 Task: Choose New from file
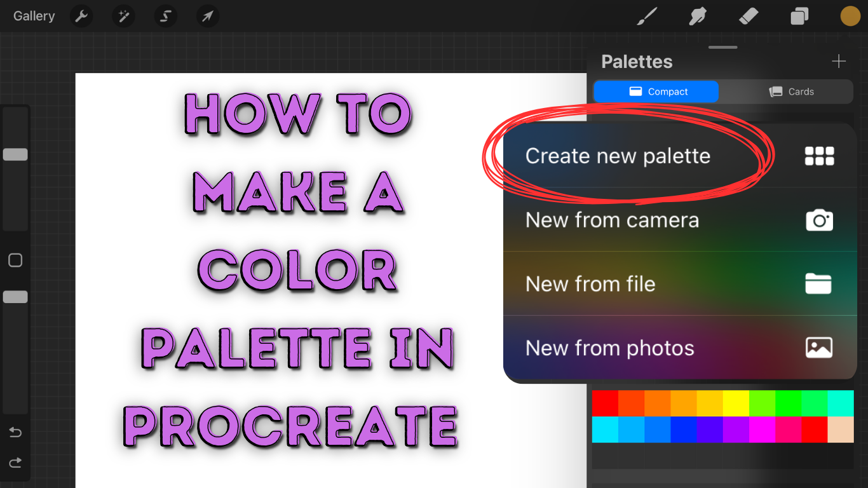(680, 284)
